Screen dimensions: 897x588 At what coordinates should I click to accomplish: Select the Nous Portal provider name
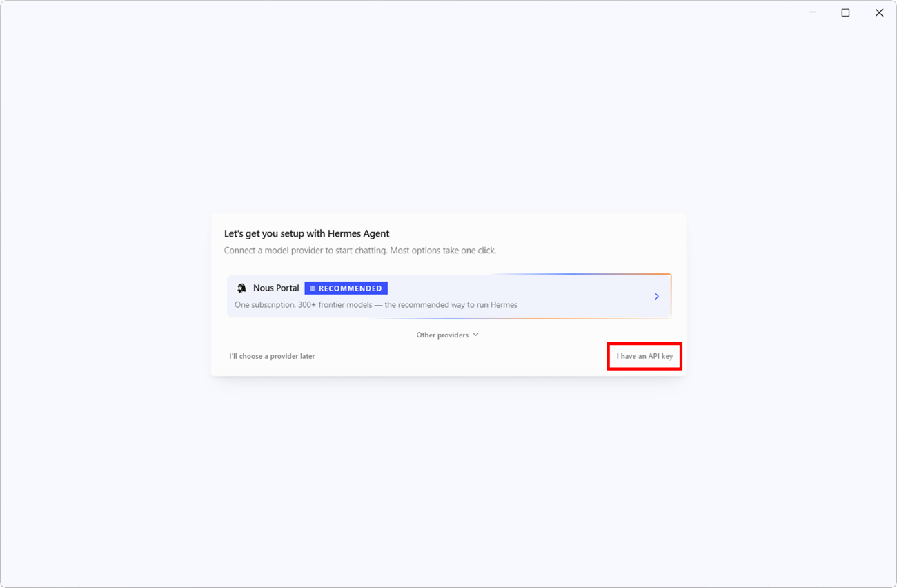pyautogui.click(x=276, y=288)
